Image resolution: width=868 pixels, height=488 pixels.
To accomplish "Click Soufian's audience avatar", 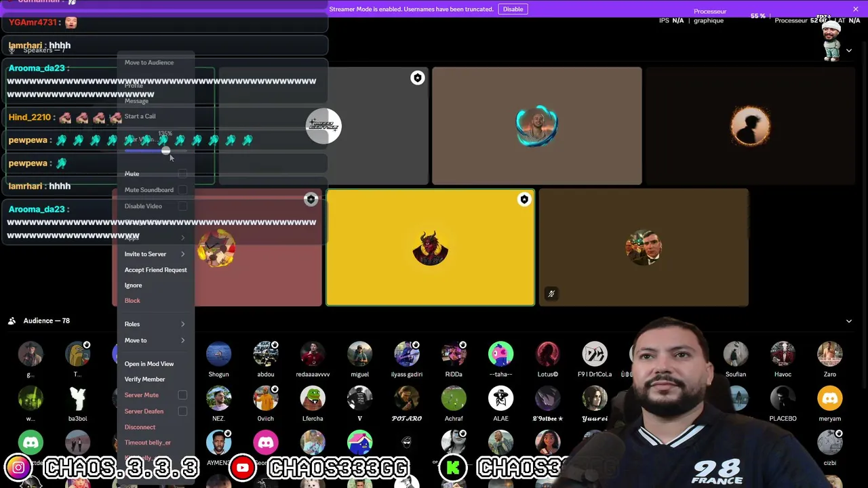I will point(736,354).
